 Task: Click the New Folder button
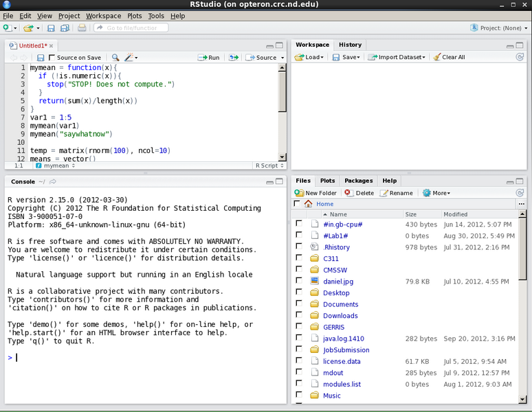click(x=316, y=193)
